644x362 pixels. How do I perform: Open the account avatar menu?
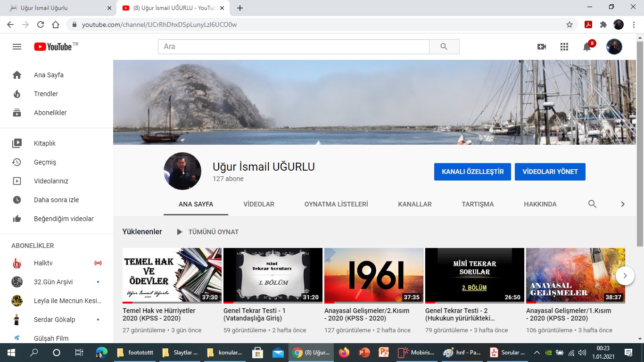tap(614, 47)
